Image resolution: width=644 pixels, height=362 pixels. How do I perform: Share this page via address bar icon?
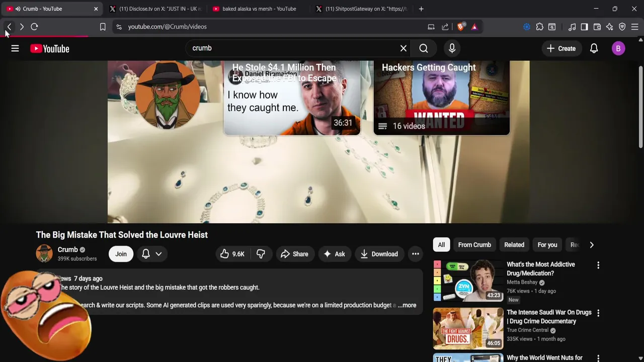click(x=445, y=27)
